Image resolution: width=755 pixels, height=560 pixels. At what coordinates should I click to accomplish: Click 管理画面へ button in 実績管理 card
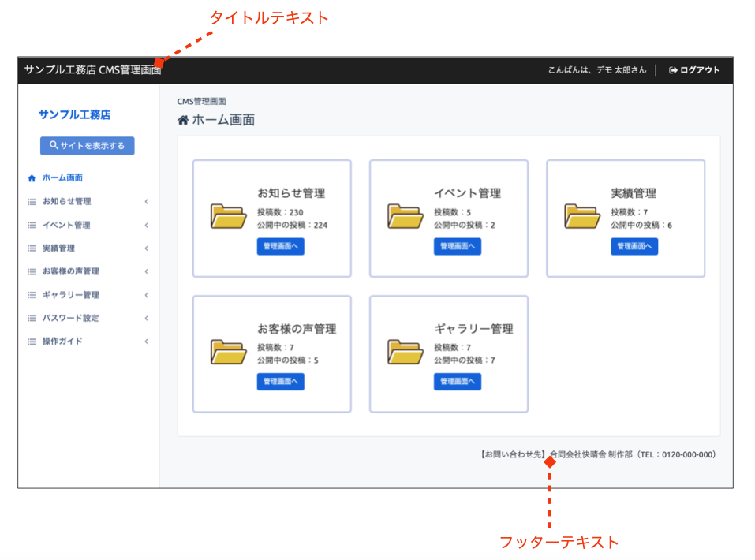634,247
